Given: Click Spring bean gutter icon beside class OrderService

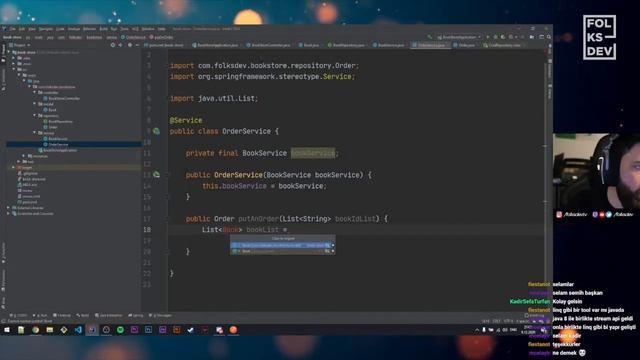Looking at the screenshot, I should point(156,131).
